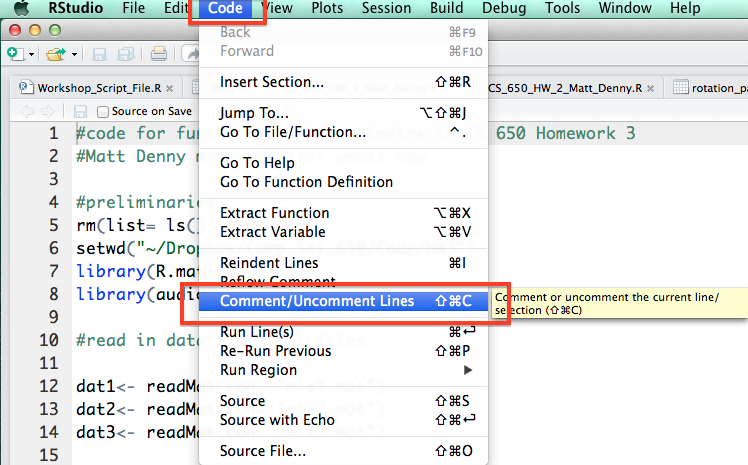
Task: Click the editor toolbar save icon
Action: (80, 112)
